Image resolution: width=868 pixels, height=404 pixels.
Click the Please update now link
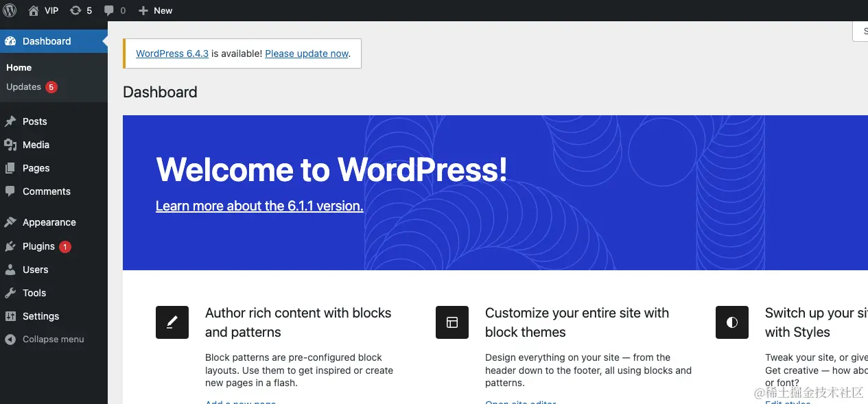coord(307,54)
